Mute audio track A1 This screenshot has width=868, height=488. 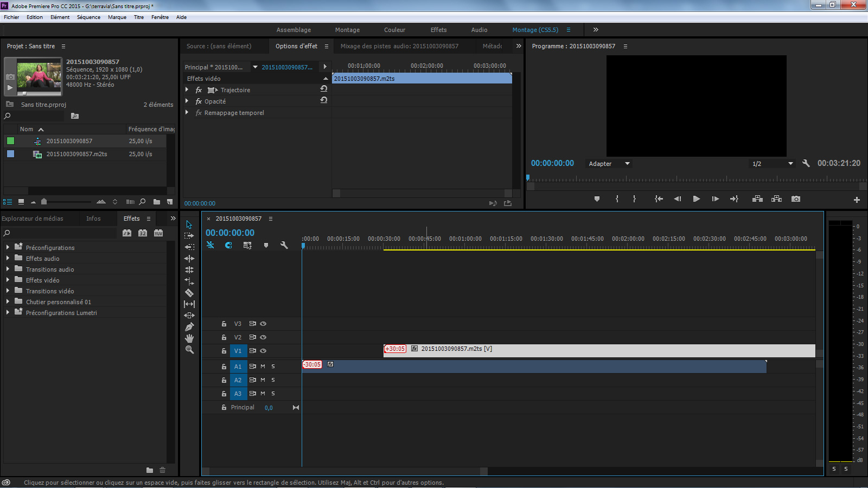pyautogui.click(x=263, y=367)
